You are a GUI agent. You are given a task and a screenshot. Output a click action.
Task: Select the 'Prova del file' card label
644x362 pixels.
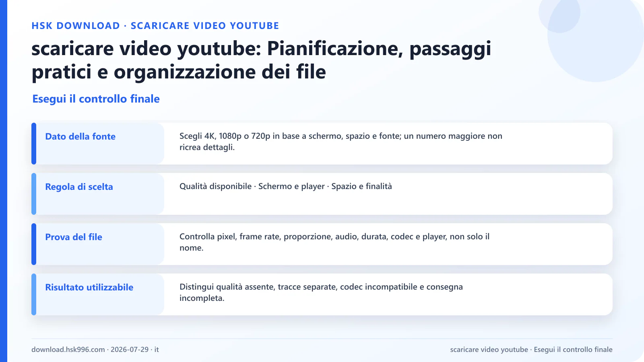74,237
